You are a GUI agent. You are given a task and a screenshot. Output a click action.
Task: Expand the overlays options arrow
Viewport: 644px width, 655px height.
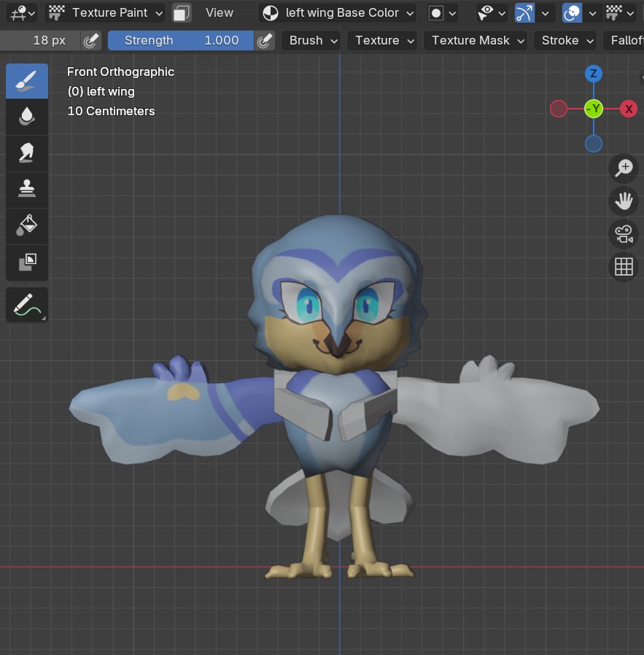pos(593,13)
